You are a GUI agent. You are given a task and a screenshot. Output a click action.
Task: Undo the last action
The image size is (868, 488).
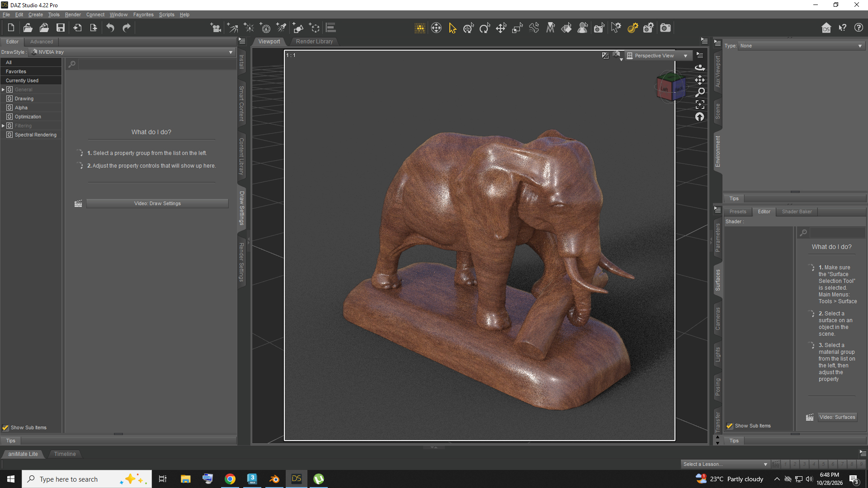[x=110, y=28]
